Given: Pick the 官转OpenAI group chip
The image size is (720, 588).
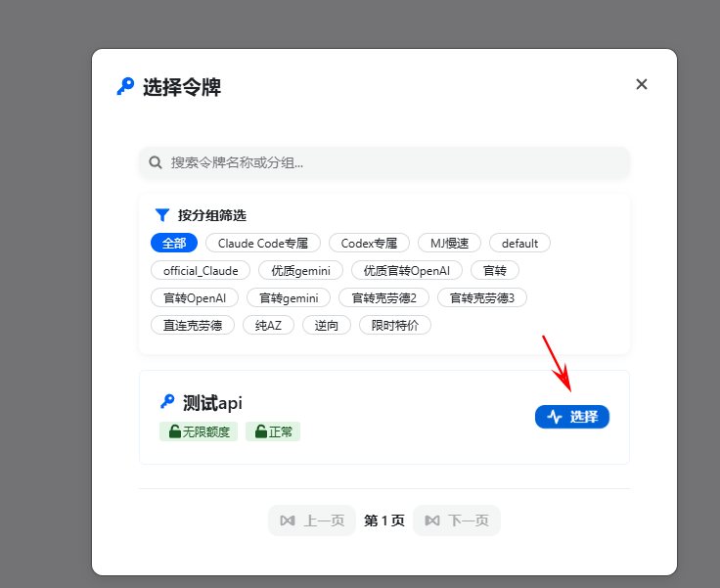Looking at the screenshot, I should point(195,298).
